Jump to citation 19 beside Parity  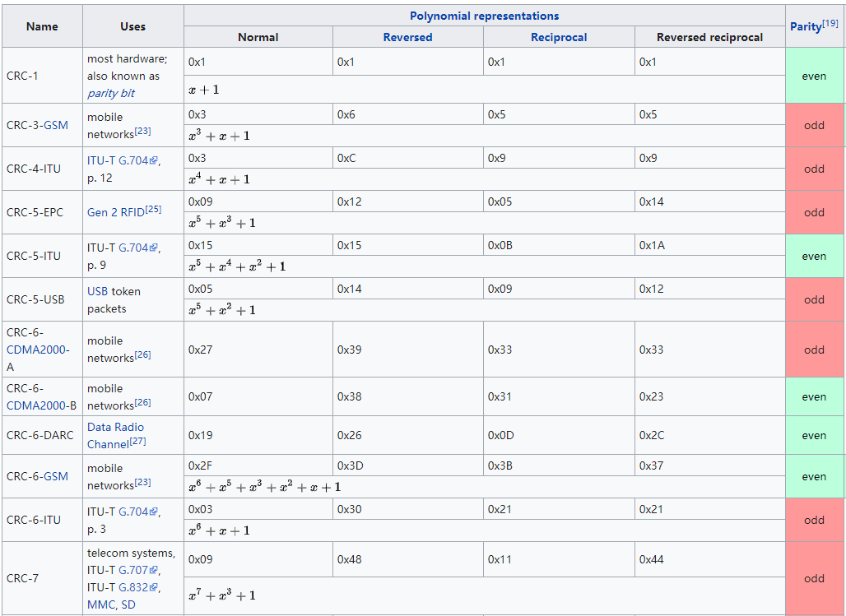(x=830, y=23)
